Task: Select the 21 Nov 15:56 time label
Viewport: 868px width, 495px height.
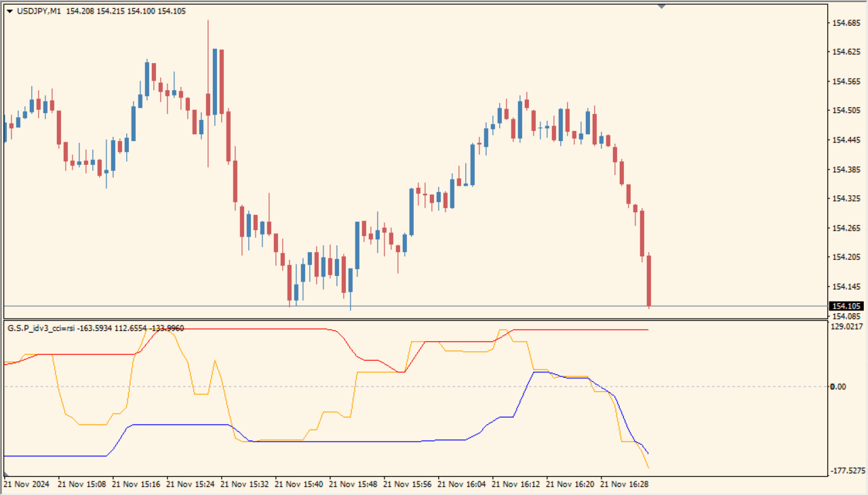Action: [x=407, y=485]
